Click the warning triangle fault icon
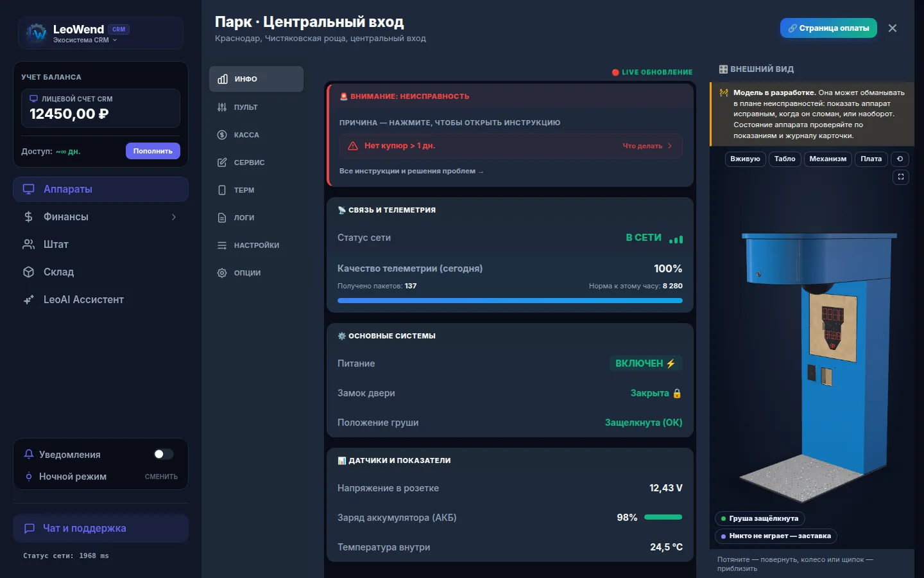 pos(353,146)
